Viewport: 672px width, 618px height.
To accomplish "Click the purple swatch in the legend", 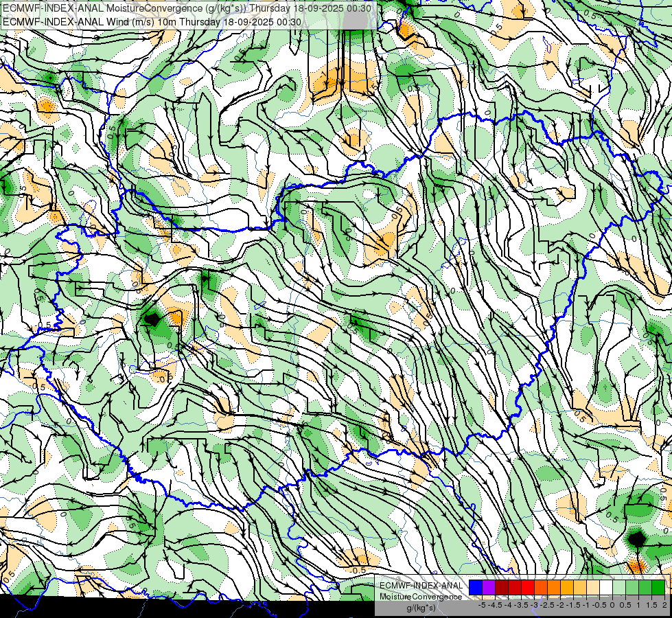I will tap(489, 587).
